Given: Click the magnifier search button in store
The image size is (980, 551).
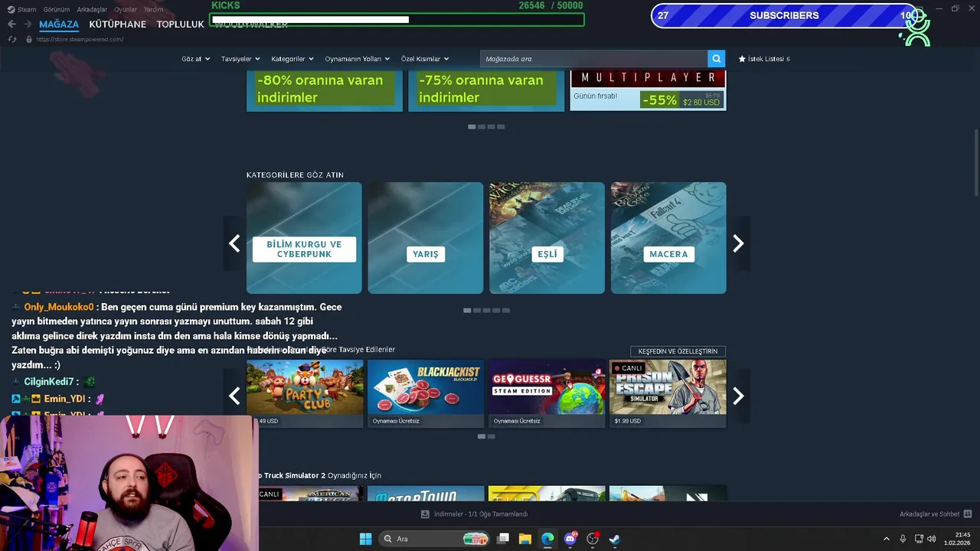Looking at the screenshot, I should 716,59.
